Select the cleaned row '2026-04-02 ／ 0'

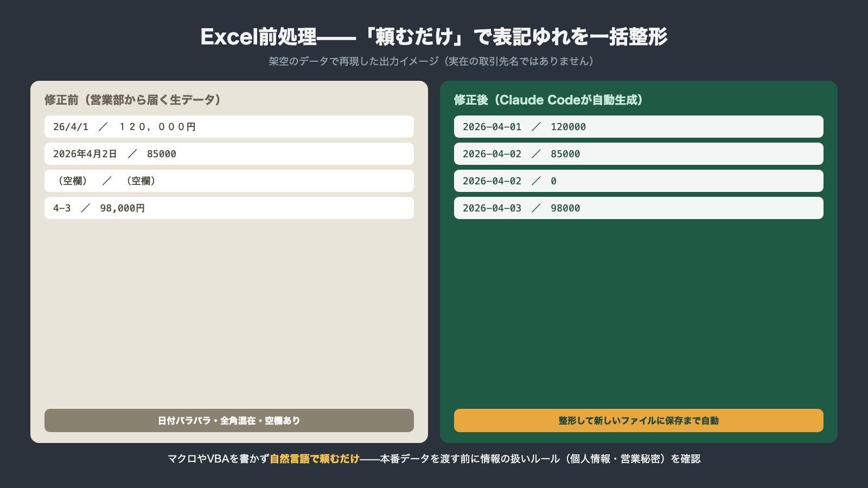(x=639, y=181)
